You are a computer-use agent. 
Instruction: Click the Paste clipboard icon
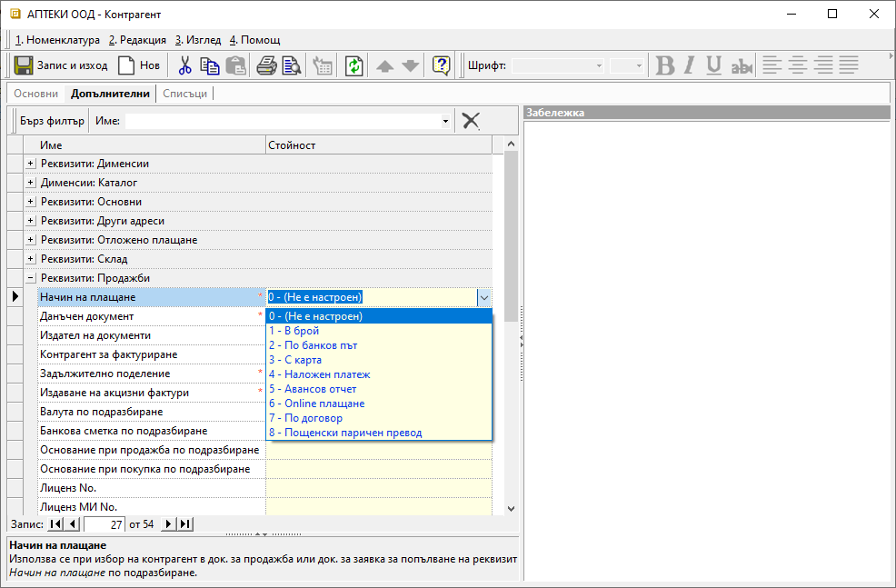coord(235,65)
